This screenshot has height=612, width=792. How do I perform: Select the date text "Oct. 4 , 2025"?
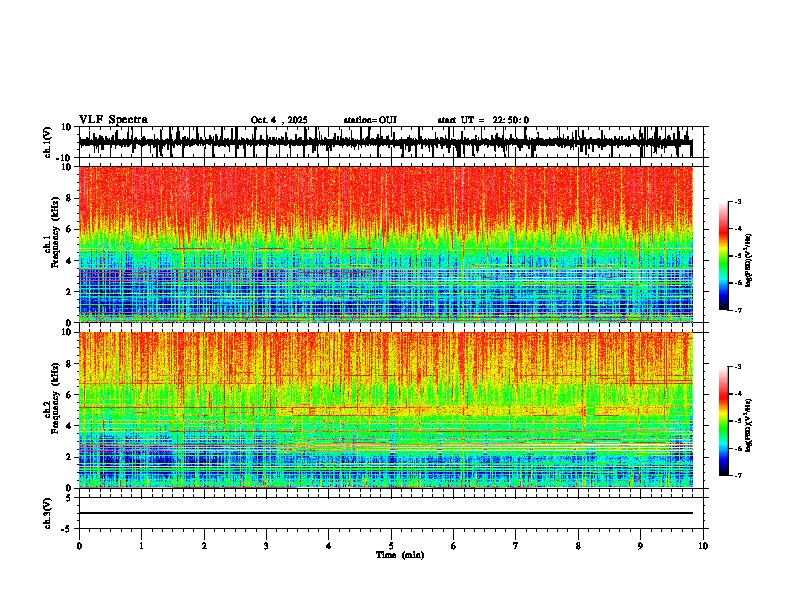click(279, 120)
